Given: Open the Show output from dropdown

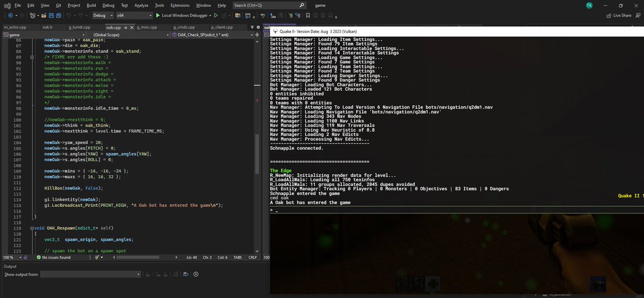Looking at the screenshot, I should [x=90, y=274].
